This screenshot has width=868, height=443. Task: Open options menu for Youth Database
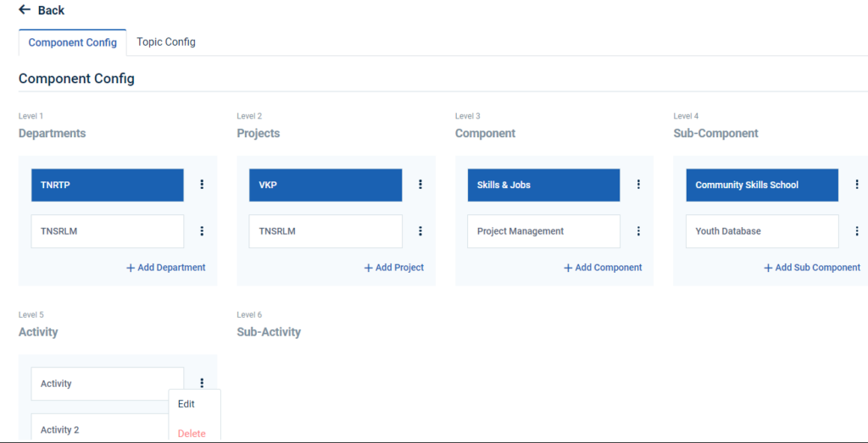point(857,231)
